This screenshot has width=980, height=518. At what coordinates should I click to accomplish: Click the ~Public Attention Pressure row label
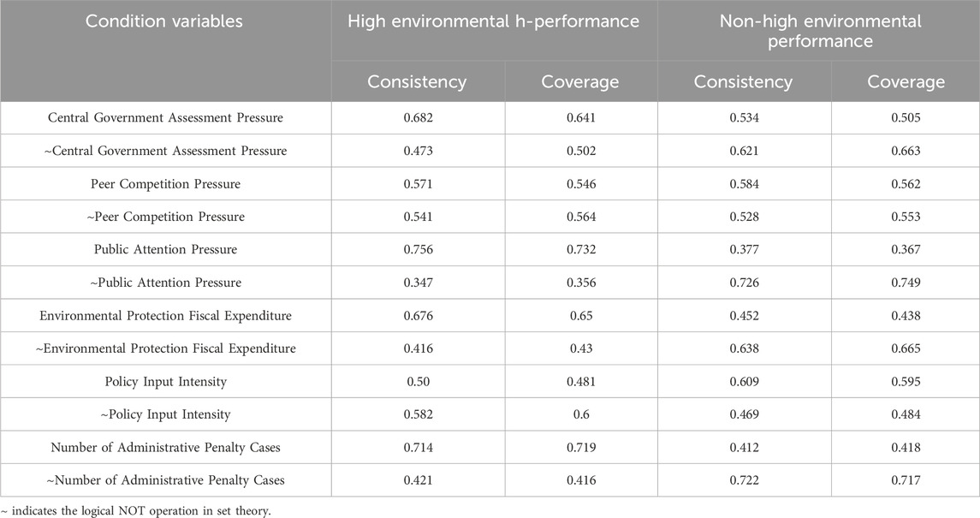[x=166, y=283]
